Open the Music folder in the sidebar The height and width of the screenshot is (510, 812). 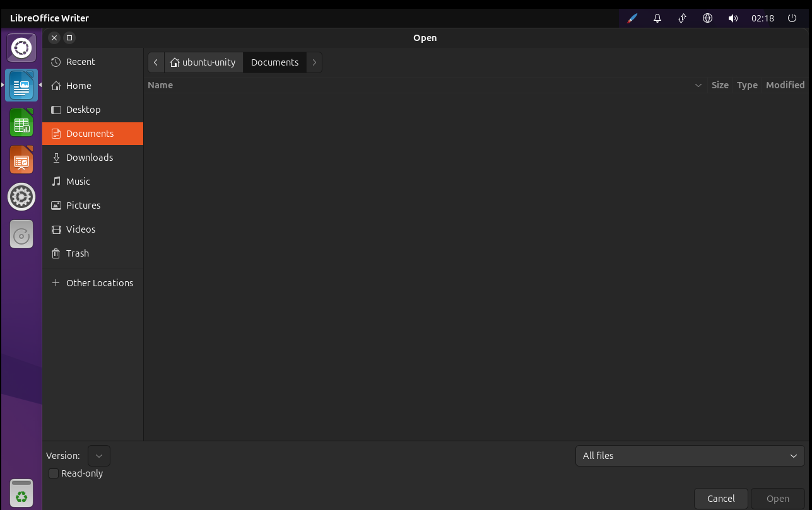point(93,182)
